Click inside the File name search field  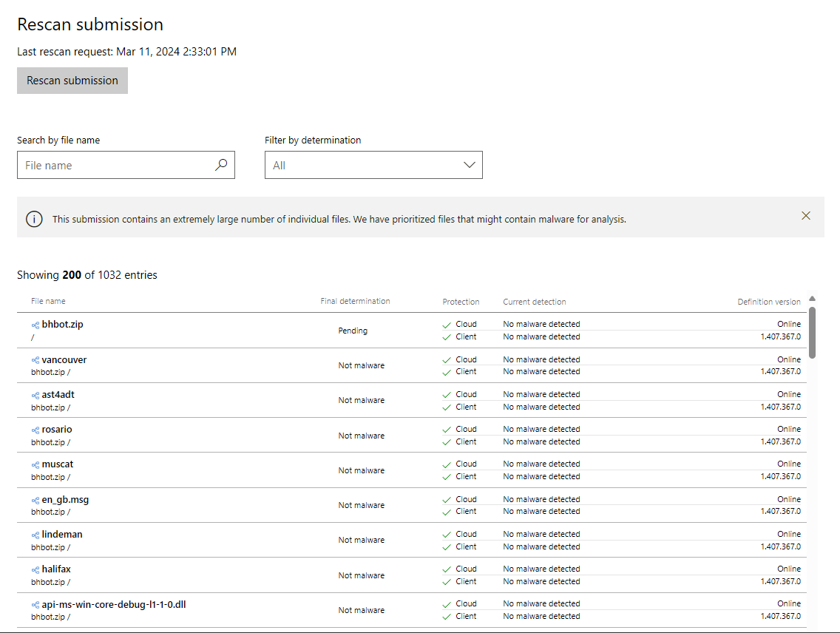(x=111, y=165)
